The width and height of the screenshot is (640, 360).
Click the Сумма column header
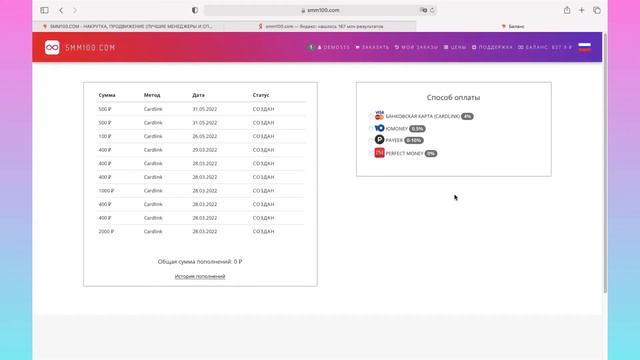[x=107, y=95]
